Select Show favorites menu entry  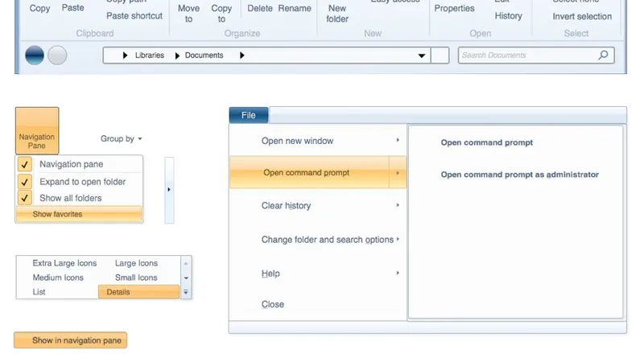79,214
